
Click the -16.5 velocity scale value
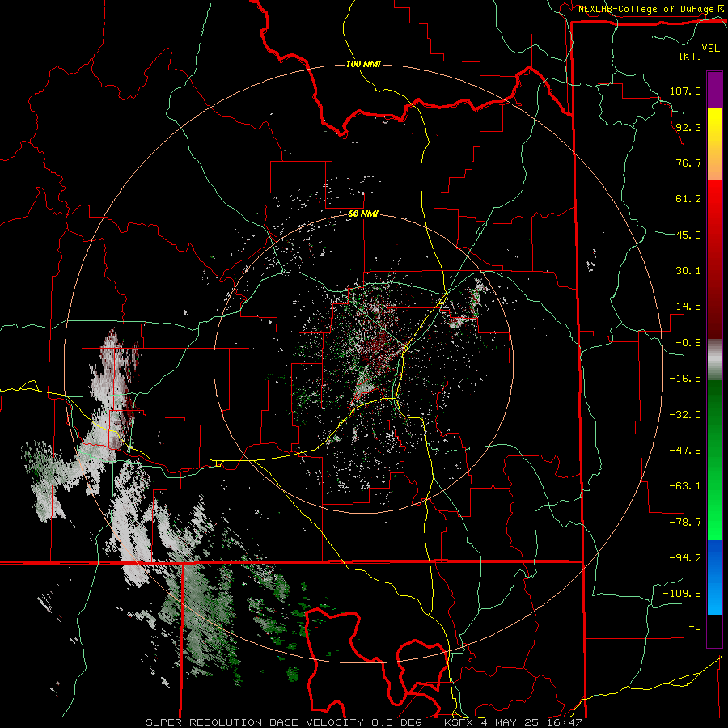pos(685,379)
